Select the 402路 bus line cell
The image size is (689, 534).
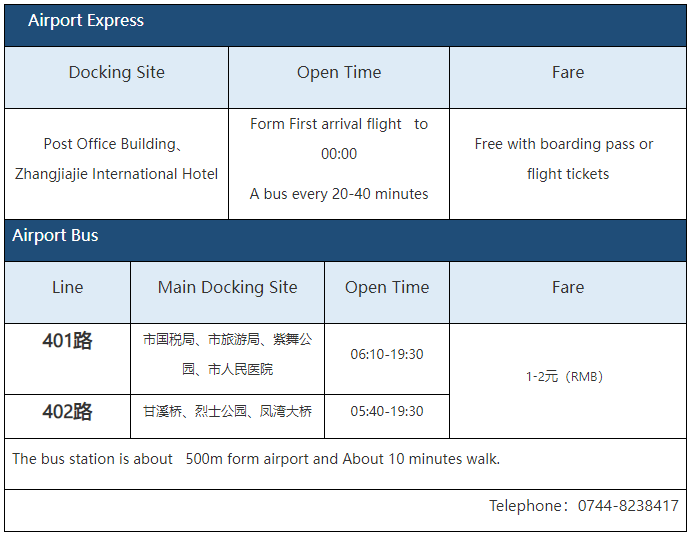coord(68,412)
